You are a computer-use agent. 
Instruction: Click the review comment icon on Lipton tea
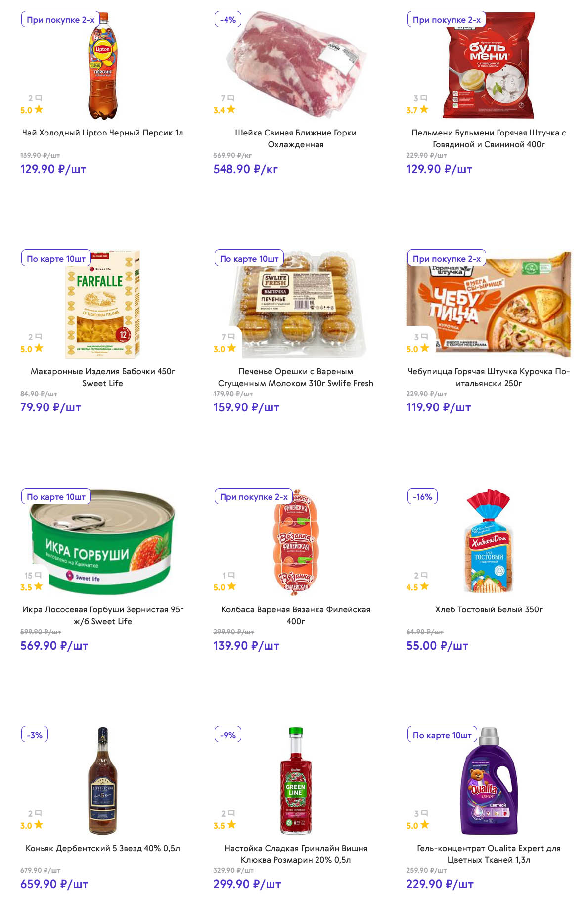[x=39, y=98]
